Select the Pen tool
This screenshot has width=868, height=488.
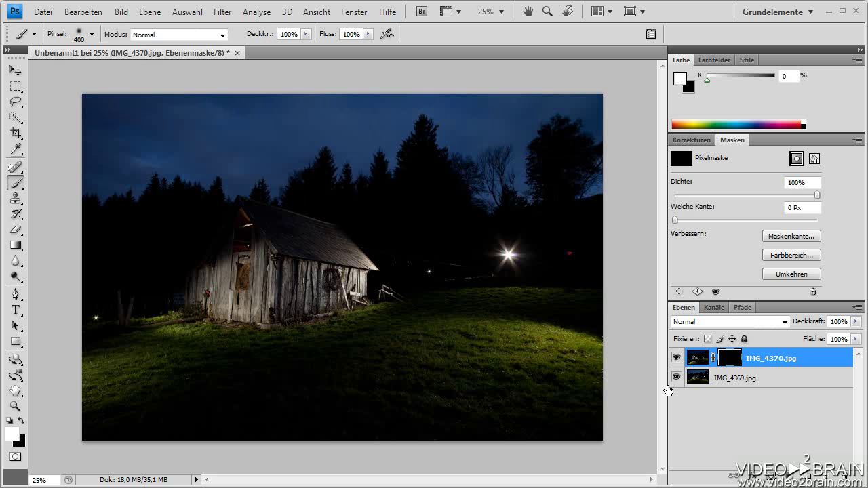[x=15, y=294]
